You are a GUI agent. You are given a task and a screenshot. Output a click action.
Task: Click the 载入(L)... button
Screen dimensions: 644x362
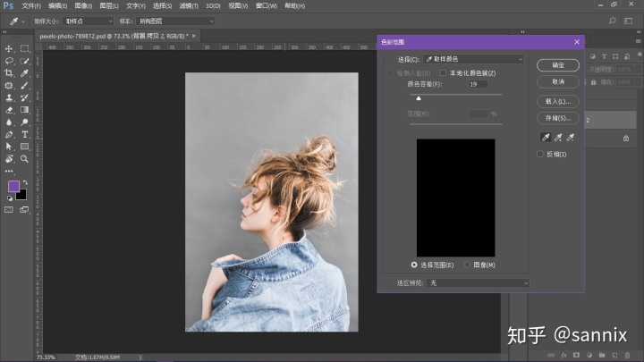[x=558, y=101]
